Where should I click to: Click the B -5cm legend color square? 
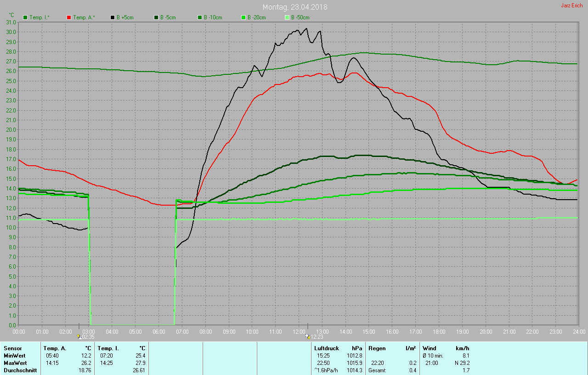[x=156, y=17]
